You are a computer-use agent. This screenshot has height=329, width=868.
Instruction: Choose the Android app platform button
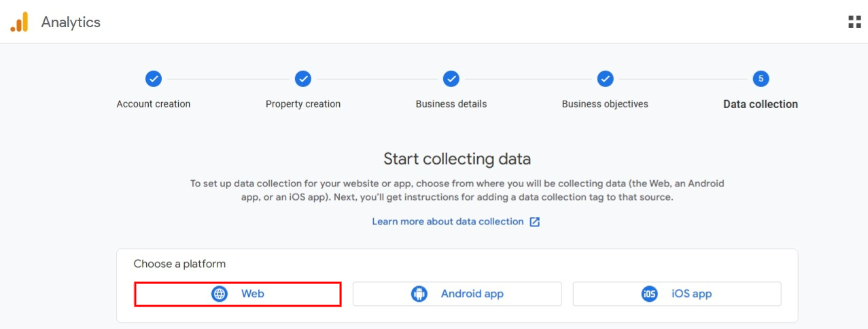457,294
